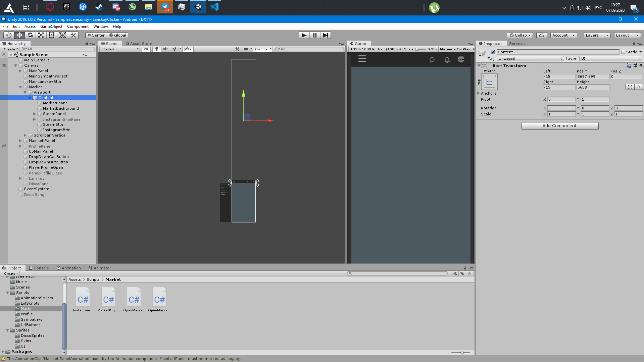Open the GameObject menu
The image size is (644, 362).
pos(51,27)
